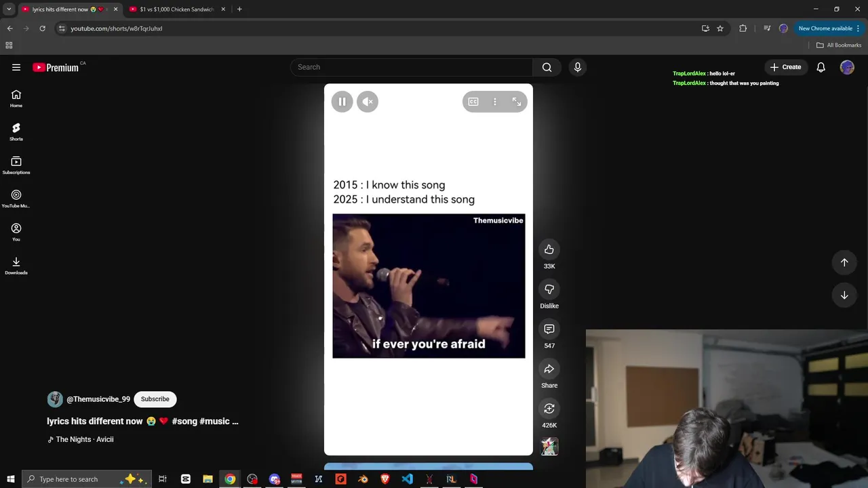Like this Short with the thumbs-up icon
This screenshot has height=488, width=868.
[x=549, y=249]
